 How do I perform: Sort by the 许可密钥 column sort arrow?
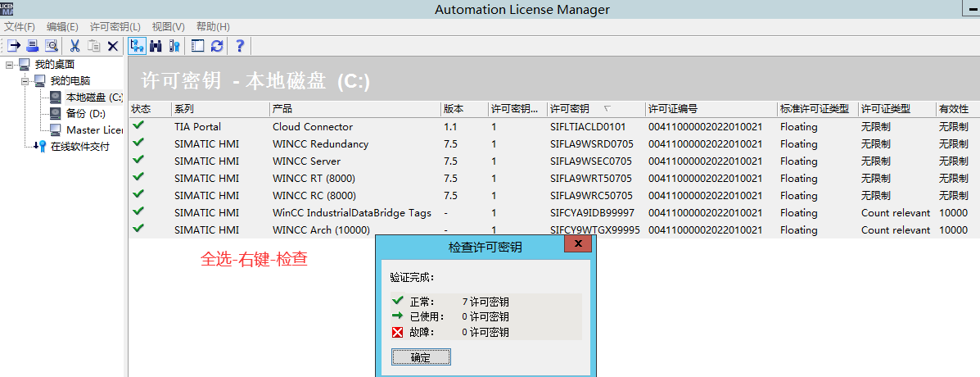607,109
